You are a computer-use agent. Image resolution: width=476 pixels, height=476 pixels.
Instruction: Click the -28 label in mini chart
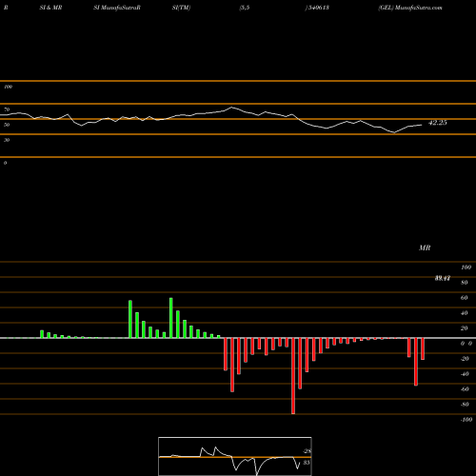pos(307,451)
